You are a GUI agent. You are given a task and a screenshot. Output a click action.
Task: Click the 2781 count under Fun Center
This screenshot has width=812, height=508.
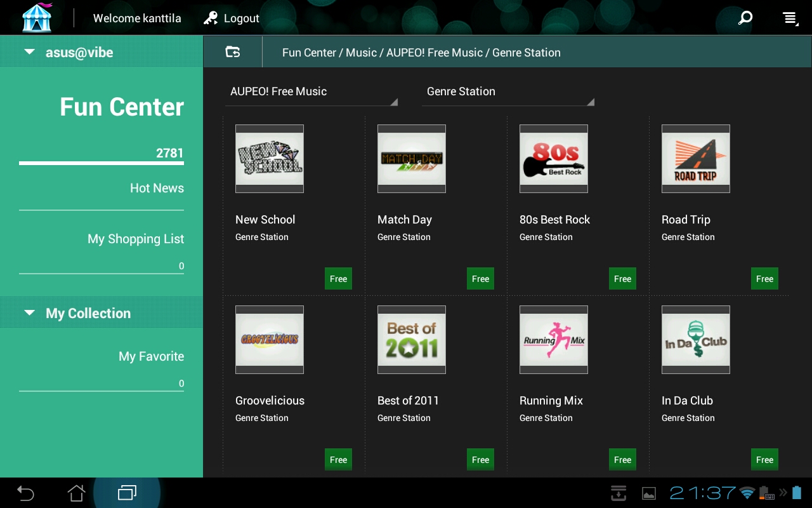[x=170, y=153]
